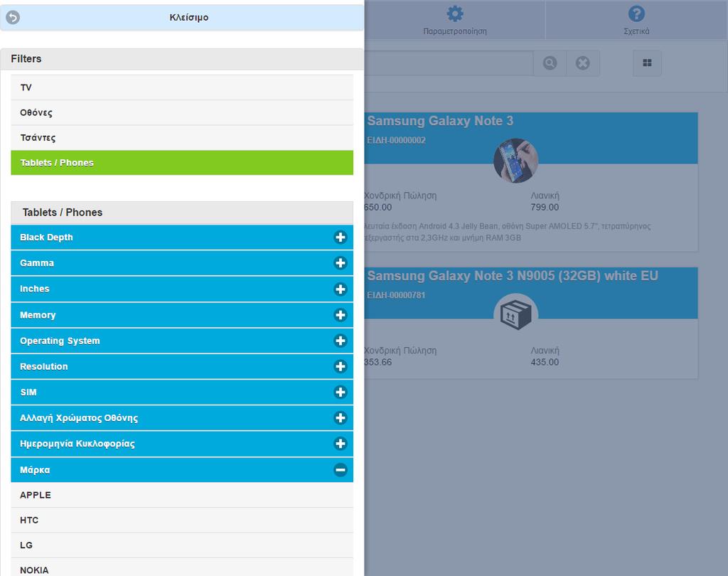Choose the HTC brand option
This screenshot has width=728, height=576.
tap(182, 521)
